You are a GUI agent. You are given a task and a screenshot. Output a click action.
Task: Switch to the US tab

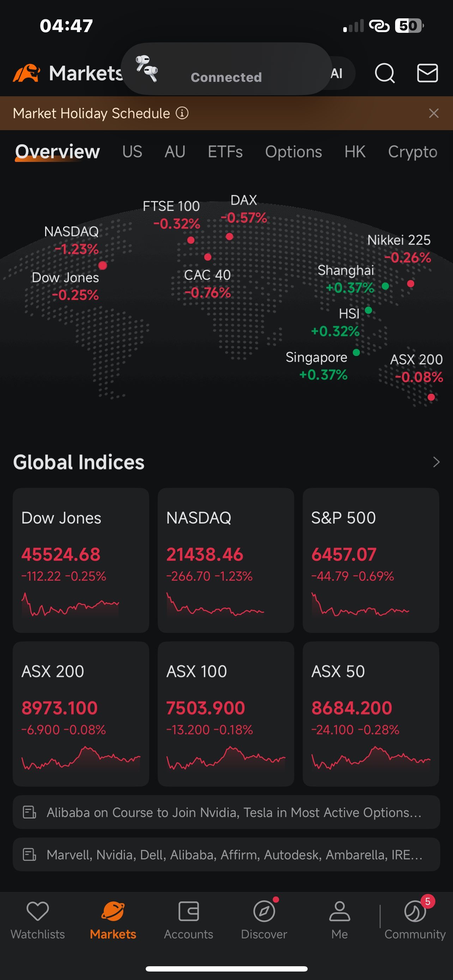tap(132, 151)
